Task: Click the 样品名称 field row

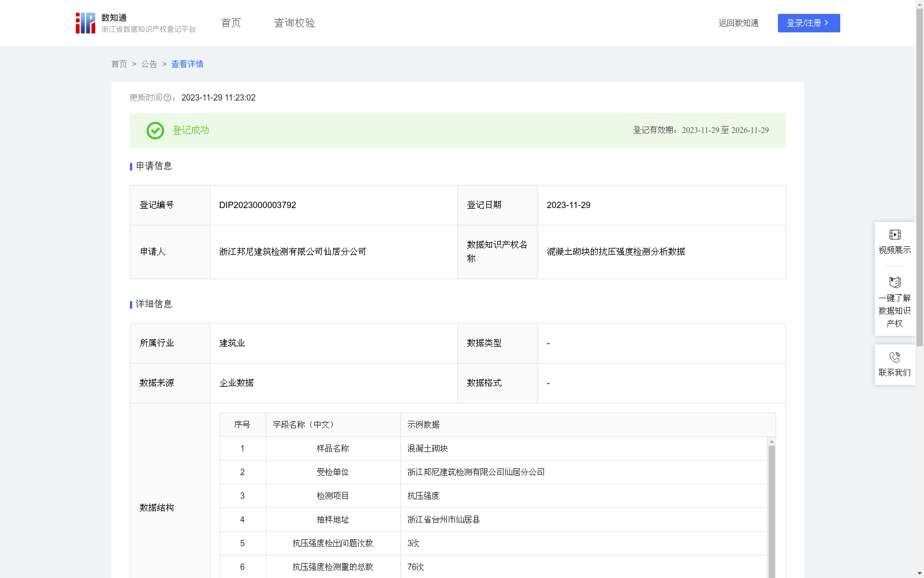Action: pos(493,449)
